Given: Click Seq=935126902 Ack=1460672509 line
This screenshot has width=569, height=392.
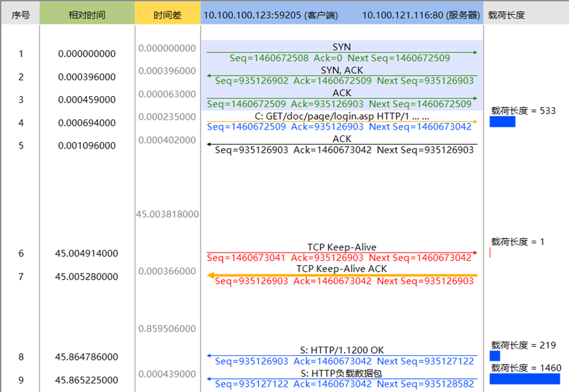Looking at the screenshot, I should [344, 81].
